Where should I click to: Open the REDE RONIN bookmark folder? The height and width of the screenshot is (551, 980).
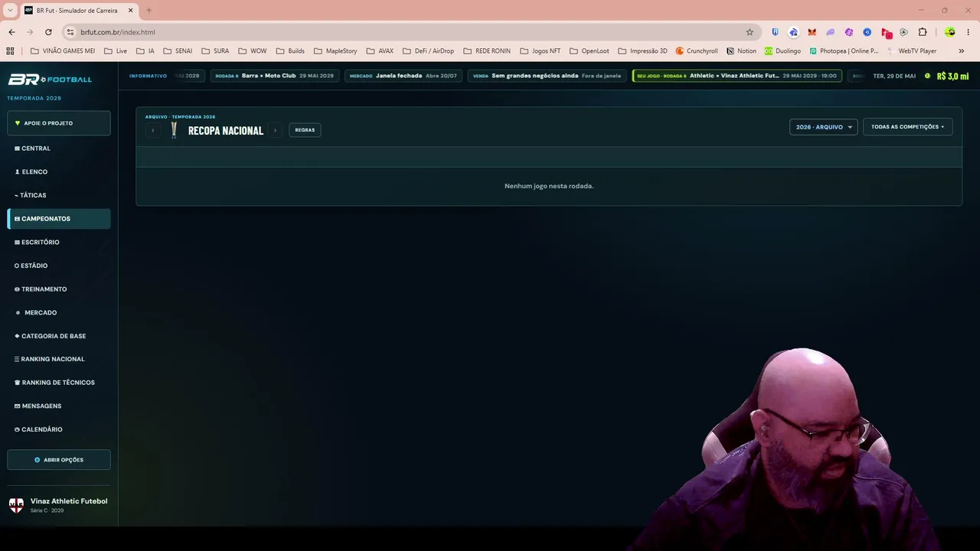coord(487,51)
